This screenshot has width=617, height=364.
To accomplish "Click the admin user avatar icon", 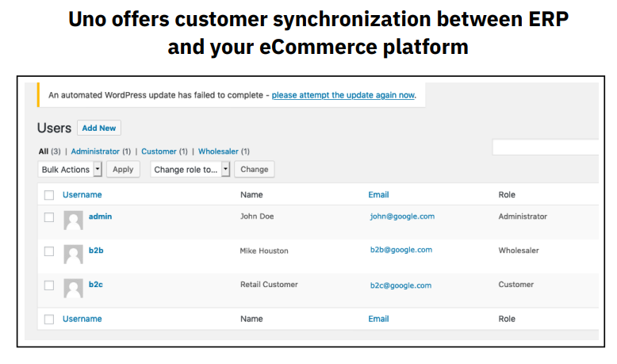I will pyautogui.click(x=73, y=220).
